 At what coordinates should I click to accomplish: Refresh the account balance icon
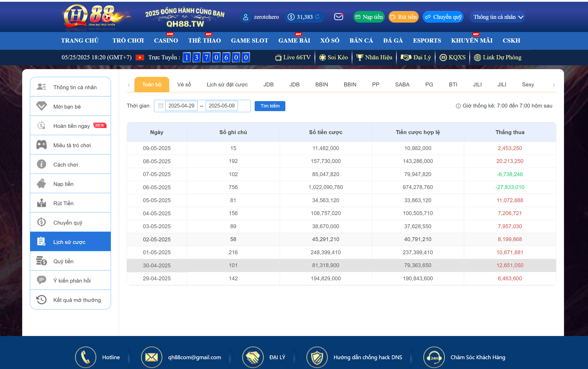pos(318,17)
